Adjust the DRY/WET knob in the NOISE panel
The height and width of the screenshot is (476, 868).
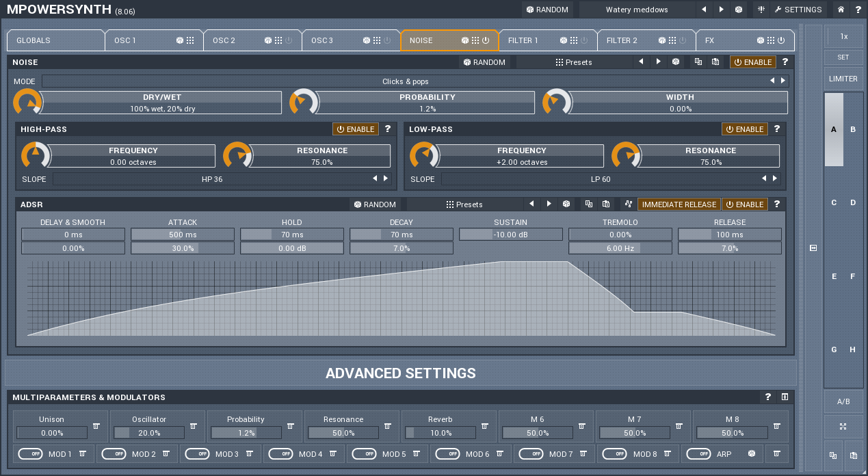point(27,102)
